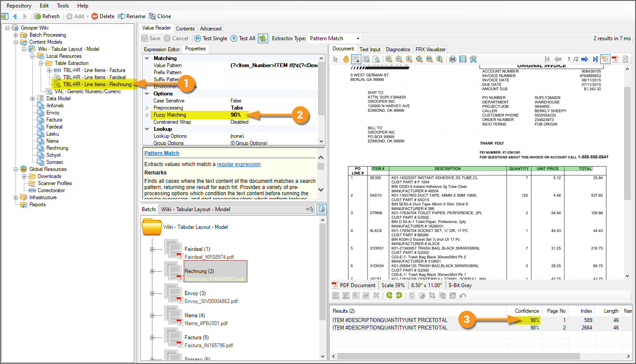The height and width of the screenshot is (364, 636).
Task: Select the pan hand tool
Action: pyautogui.click(x=346, y=59)
